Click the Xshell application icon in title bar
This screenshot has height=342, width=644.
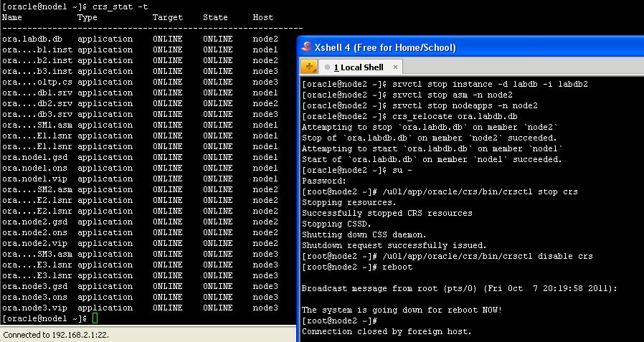click(307, 47)
